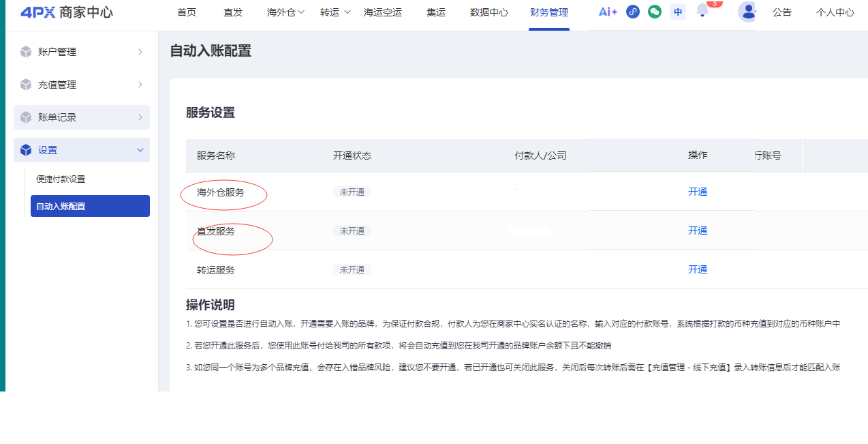Click 账单记录 sidebar label
The image size is (868, 444).
tap(57, 117)
